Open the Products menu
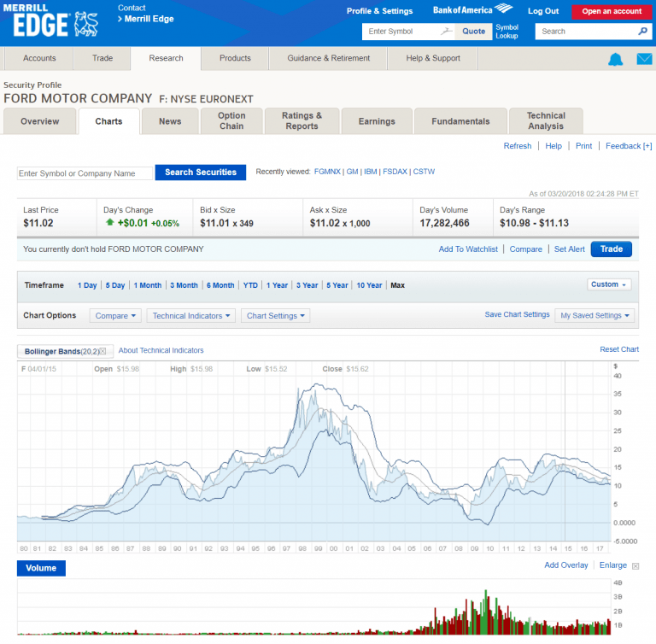The height and width of the screenshot is (644, 656). 235,58
